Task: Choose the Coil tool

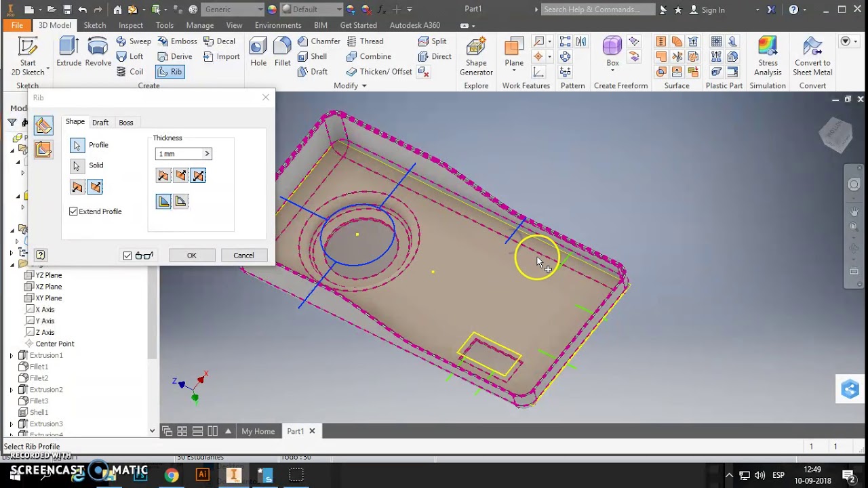Action: pyautogui.click(x=130, y=71)
